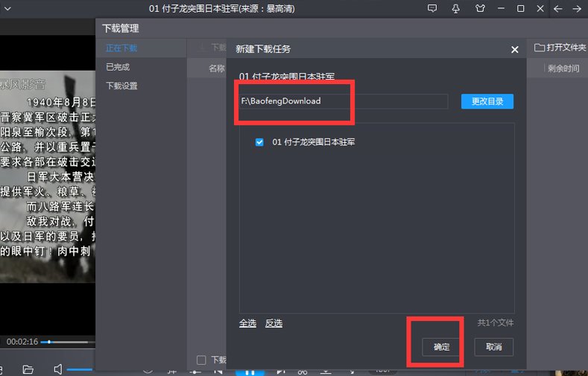This screenshot has width=588, height=376.
Task: Pin the player window on top
Action: tap(455, 9)
